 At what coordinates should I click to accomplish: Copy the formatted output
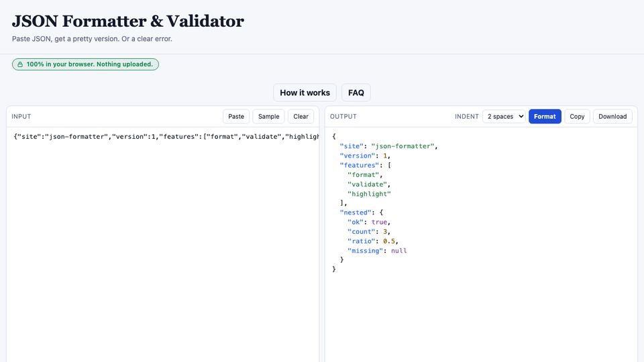pos(577,117)
